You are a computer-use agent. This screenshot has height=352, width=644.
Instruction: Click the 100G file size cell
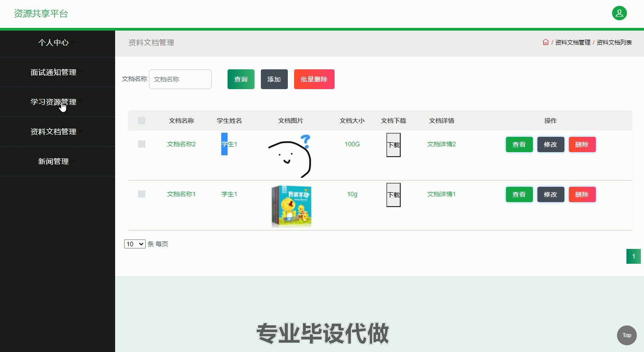coord(352,144)
